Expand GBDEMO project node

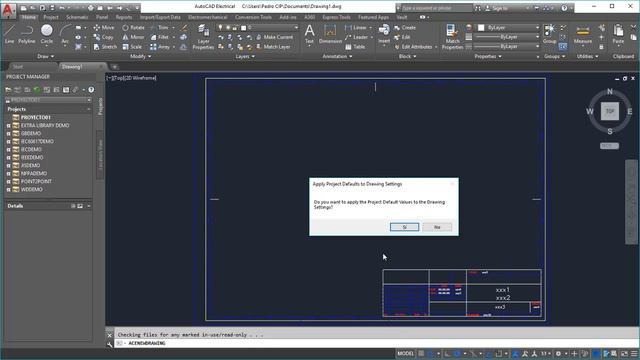pyautogui.click(x=9, y=133)
